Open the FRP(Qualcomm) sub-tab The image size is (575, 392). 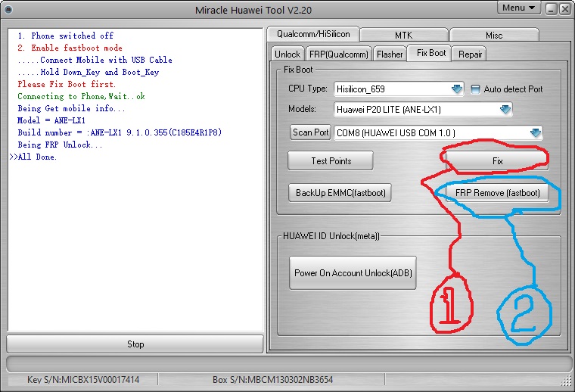(x=338, y=54)
